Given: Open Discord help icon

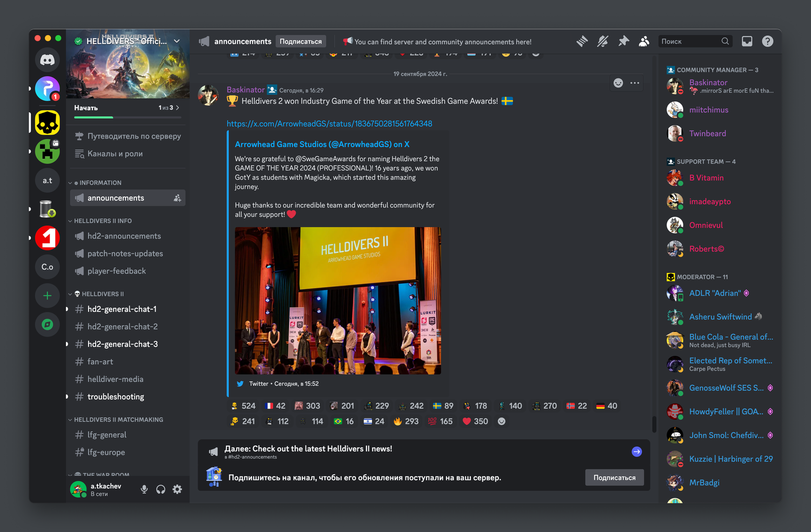Looking at the screenshot, I should click(x=768, y=42).
